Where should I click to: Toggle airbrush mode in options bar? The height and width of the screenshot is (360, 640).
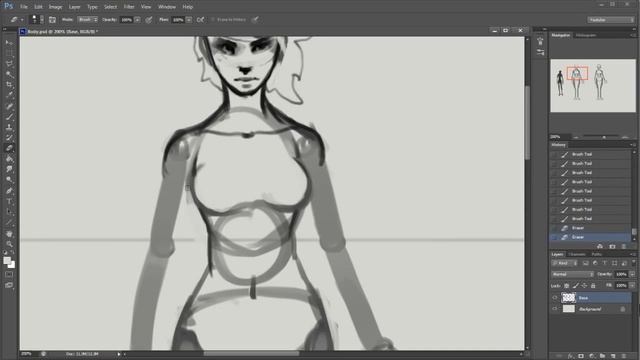tap(200, 20)
